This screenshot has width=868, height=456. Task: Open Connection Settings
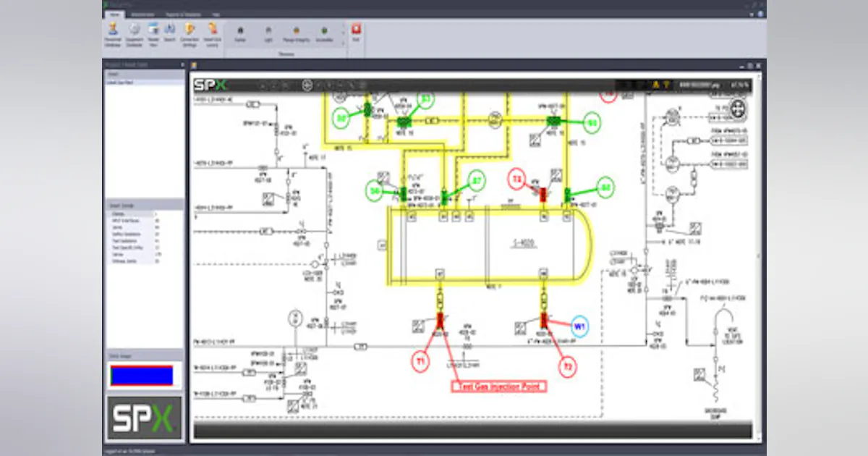pyautogui.click(x=190, y=35)
